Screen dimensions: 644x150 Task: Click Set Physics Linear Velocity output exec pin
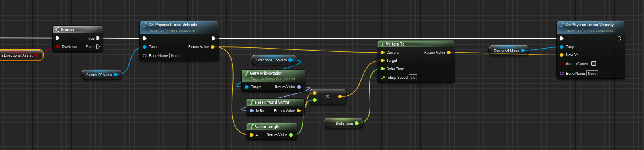(x=619, y=38)
